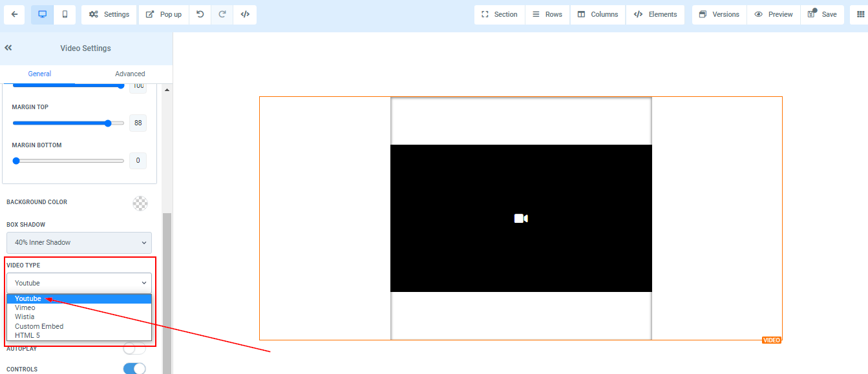Click the undo icon
The image size is (868, 374).
(200, 14)
